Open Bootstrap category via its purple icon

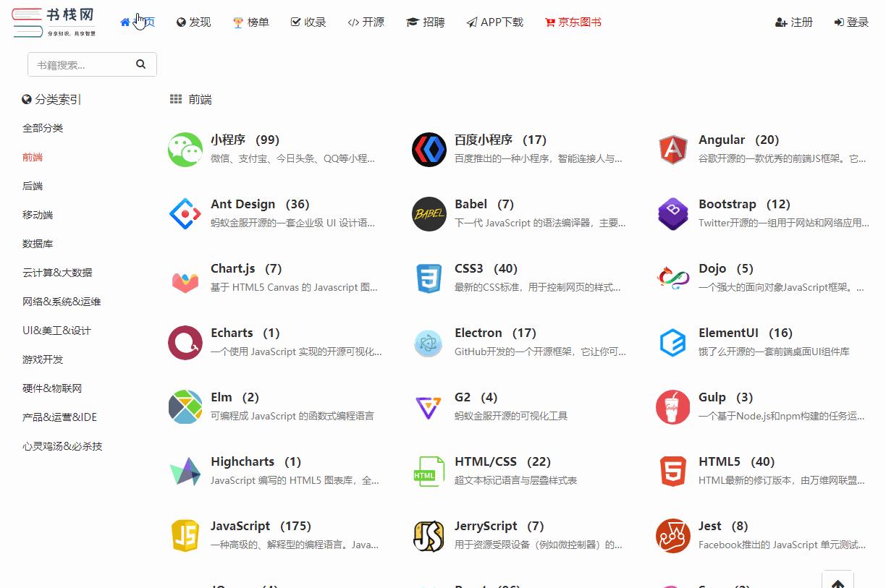coord(672,213)
